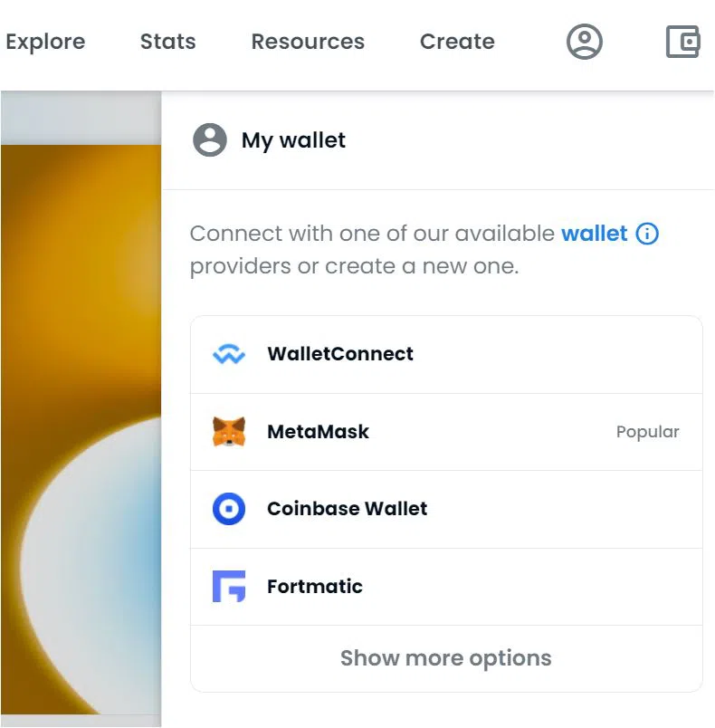Open the Stats menu
715x728 pixels.
[168, 42]
